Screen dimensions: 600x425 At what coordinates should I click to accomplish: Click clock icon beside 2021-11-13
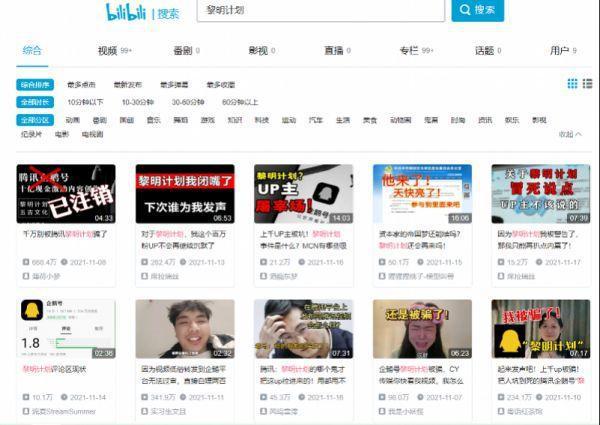(x=183, y=262)
